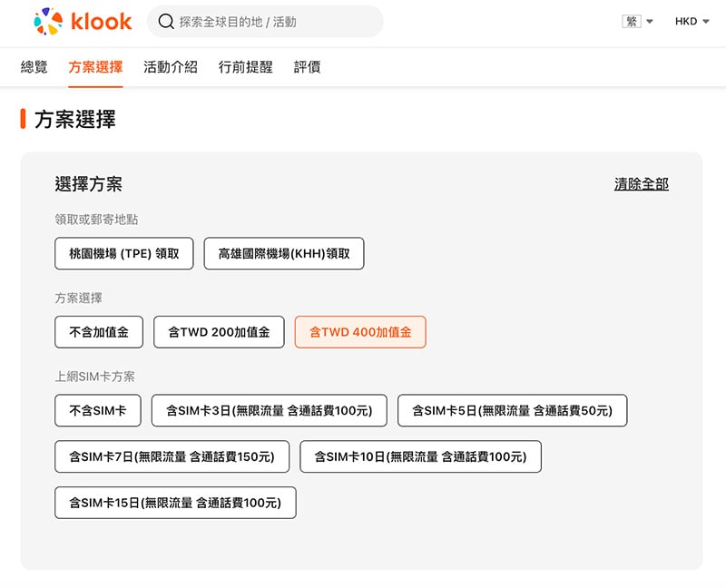The image size is (726, 588).
Task: Select 高雄國際機場(KHH)領取 option
Action: 284,253
